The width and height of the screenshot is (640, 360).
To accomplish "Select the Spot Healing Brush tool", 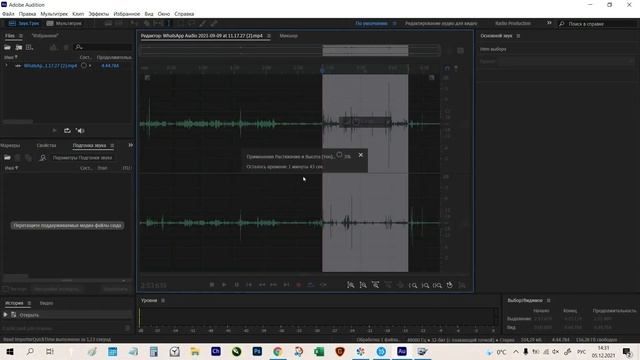I will [214, 24].
